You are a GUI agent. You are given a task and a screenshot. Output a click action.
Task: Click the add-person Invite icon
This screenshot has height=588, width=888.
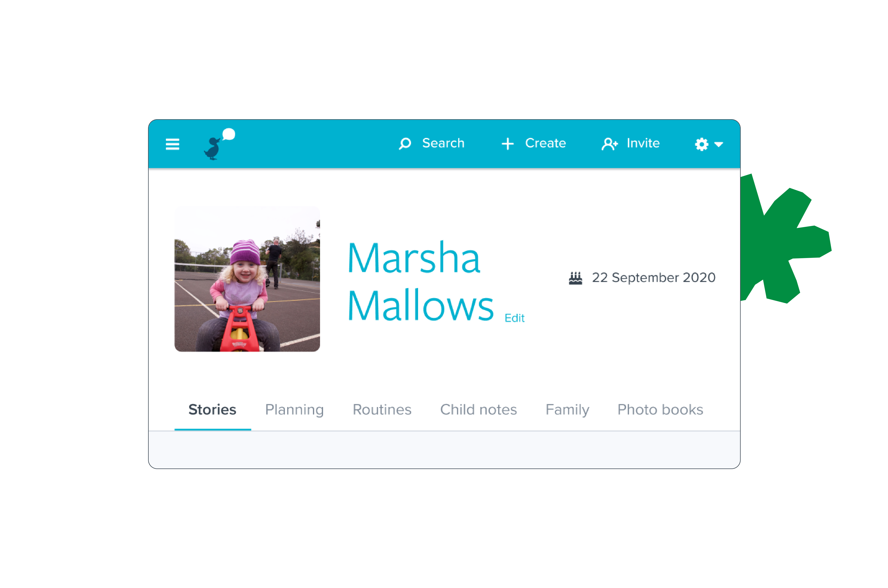coord(609,144)
